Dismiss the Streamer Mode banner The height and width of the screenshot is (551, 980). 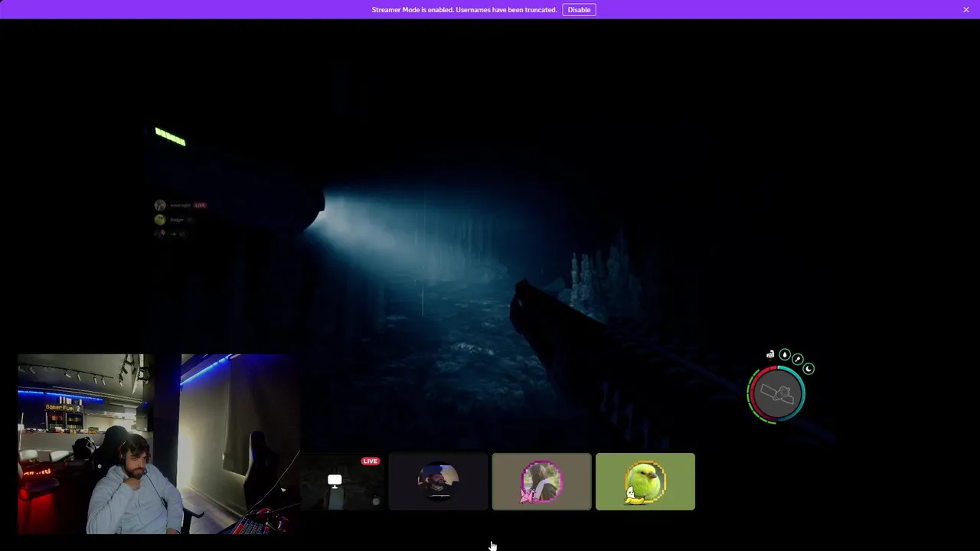(x=966, y=10)
